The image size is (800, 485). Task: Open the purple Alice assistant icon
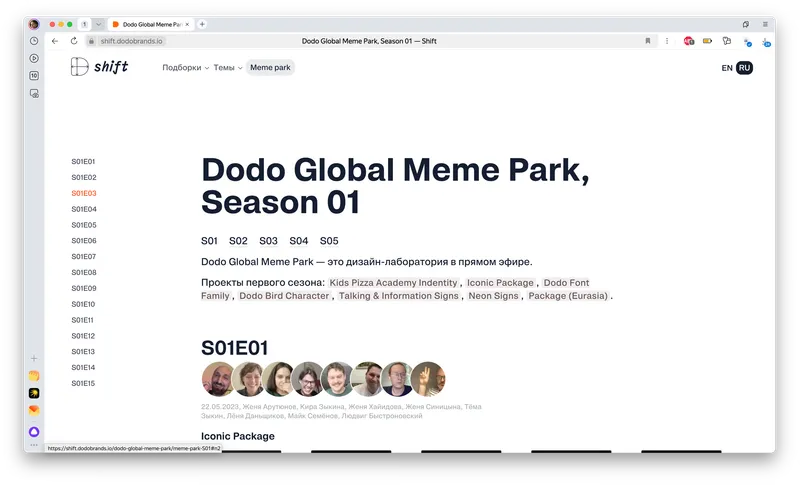point(34,432)
